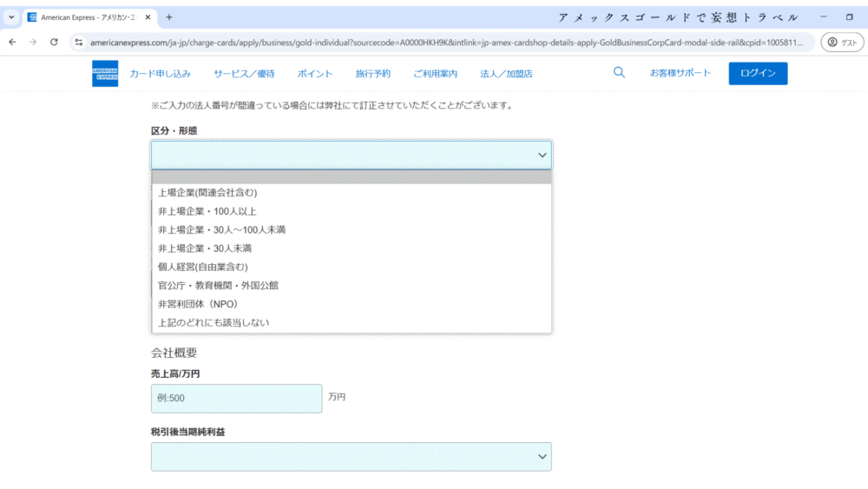Viewport: 868px width, 489px height.
Task: Open the 法人／加盟店 menu
Action: point(506,74)
